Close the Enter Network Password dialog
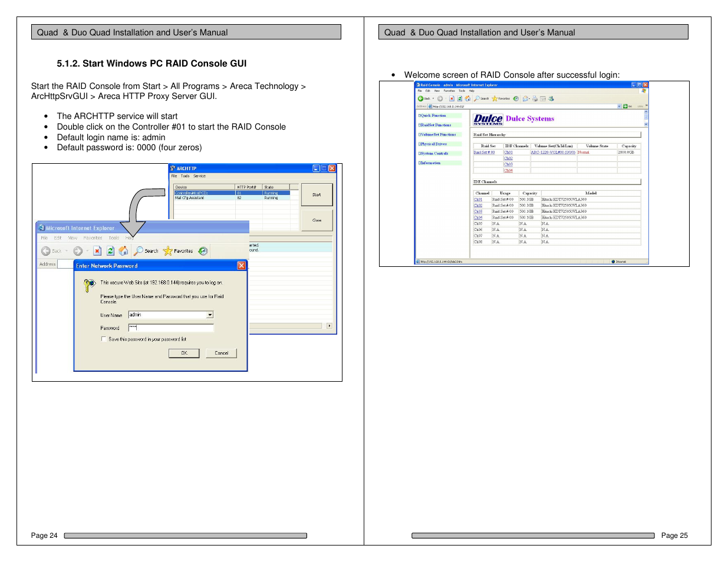728x562 pixels. (241, 266)
